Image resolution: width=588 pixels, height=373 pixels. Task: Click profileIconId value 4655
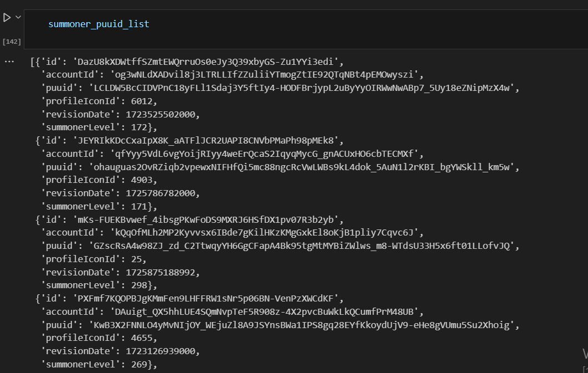pos(141,338)
